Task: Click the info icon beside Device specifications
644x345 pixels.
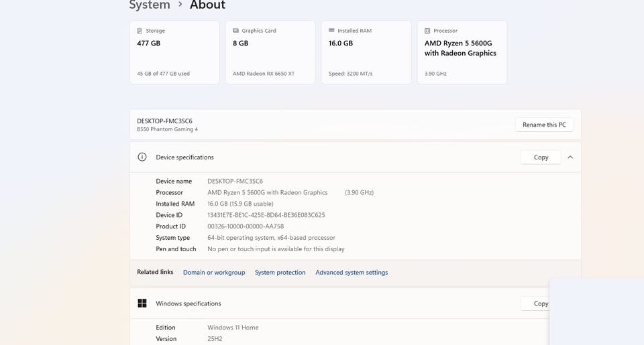Action: pos(142,157)
